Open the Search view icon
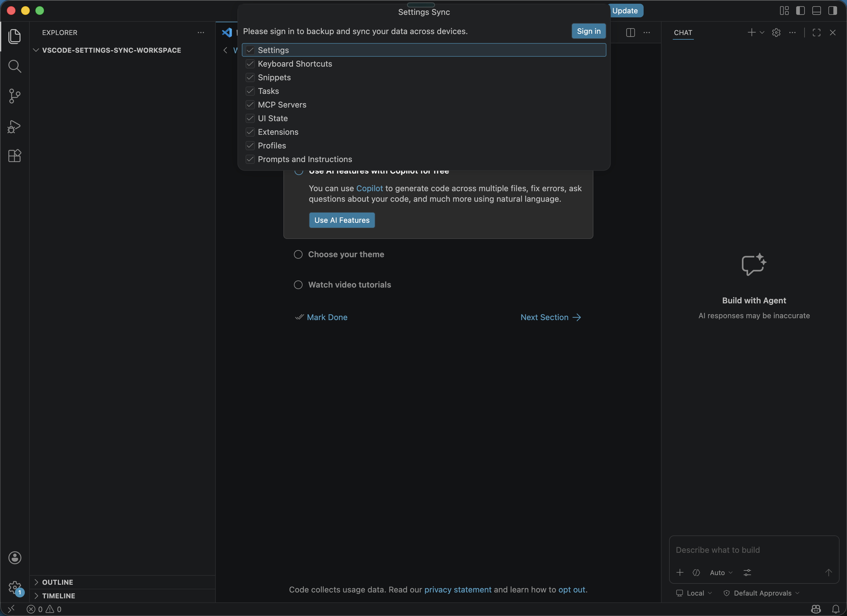This screenshot has height=616, width=847. (x=15, y=66)
